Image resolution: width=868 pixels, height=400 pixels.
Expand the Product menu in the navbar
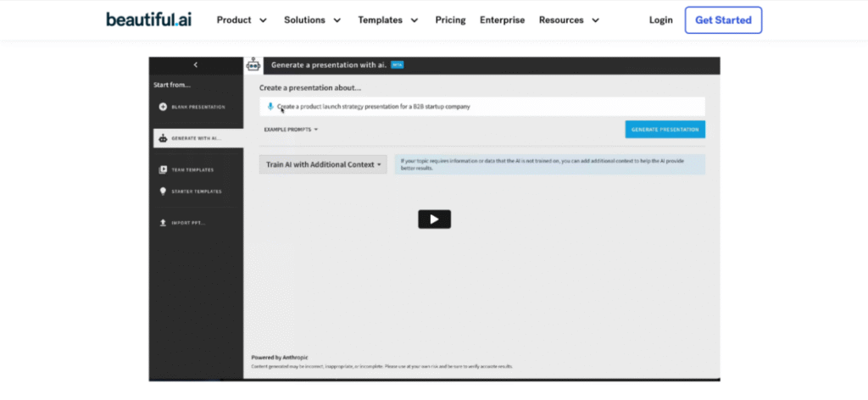point(242,19)
